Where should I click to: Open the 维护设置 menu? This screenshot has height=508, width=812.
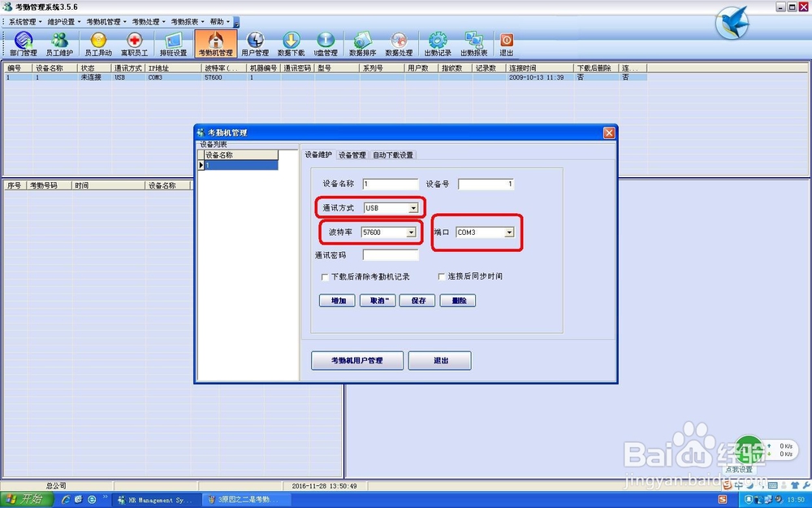click(63, 22)
